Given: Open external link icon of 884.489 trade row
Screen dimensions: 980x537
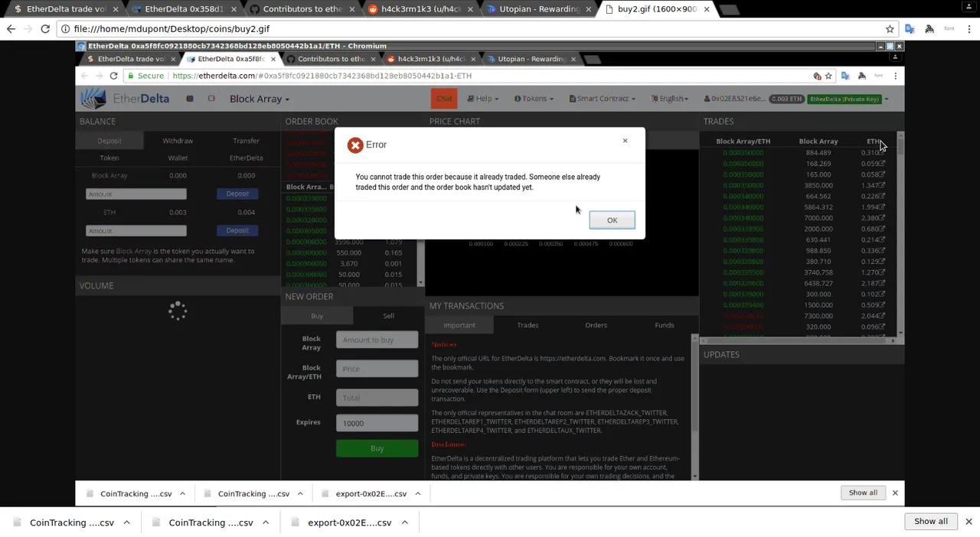Looking at the screenshot, I should pyautogui.click(x=882, y=152).
